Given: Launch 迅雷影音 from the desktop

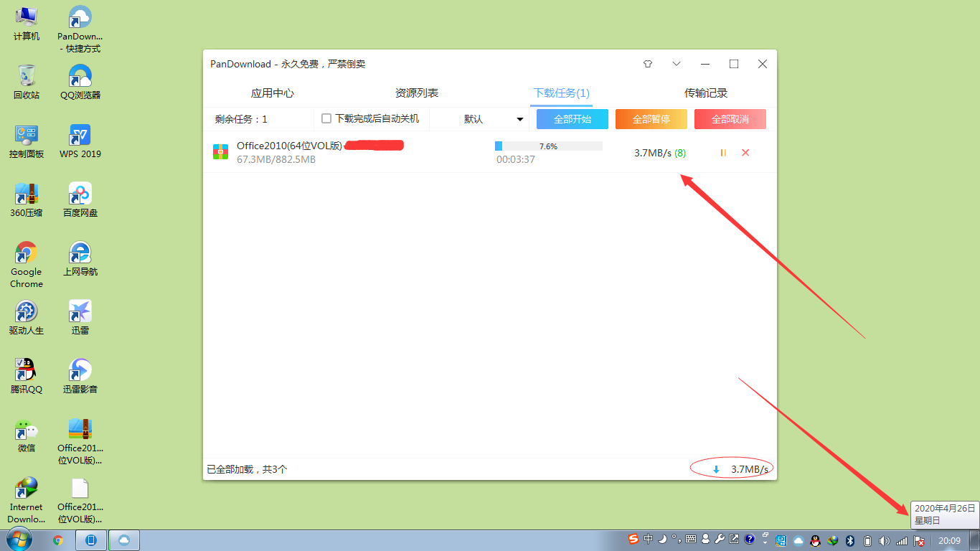Looking at the screenshot, I should tap(80, 377).
